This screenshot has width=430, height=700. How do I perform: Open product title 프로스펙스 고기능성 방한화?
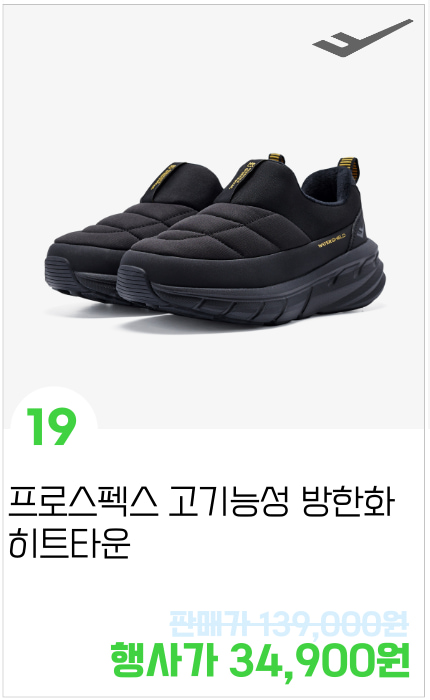[202, 503]
